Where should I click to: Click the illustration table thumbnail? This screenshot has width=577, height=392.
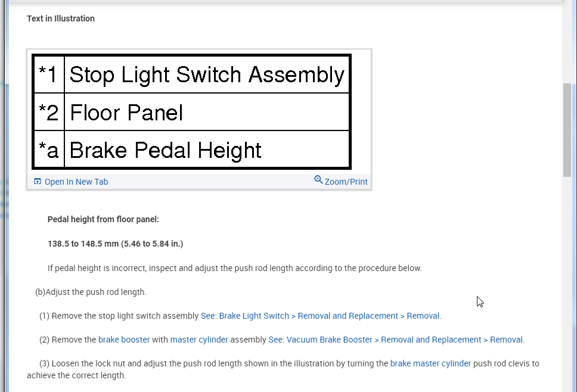pos(191,111)
